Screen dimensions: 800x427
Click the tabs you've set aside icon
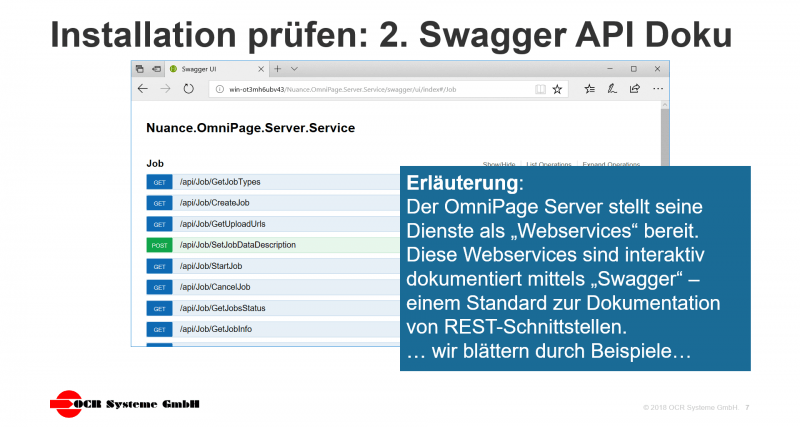[x=140, y=69]
